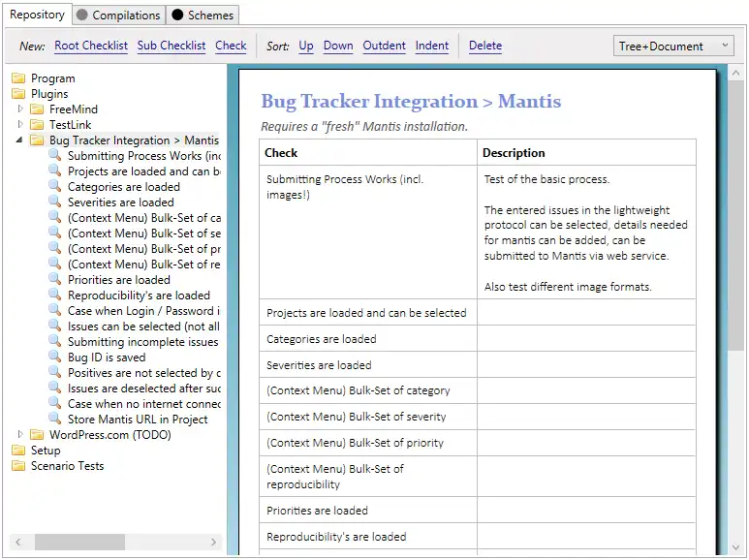The width and height of the screenshot is (749, 560).
Task: Create a new Root Checklist
Action: [91, 46]
